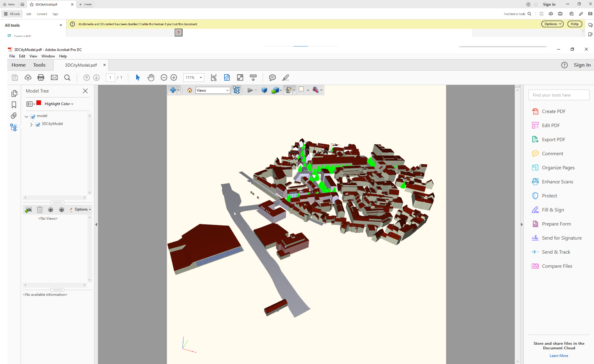Click the Learn More link

point(559,356)
